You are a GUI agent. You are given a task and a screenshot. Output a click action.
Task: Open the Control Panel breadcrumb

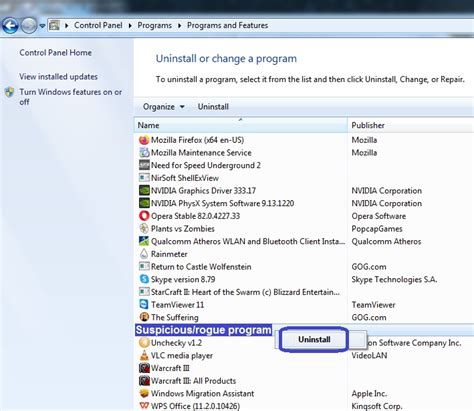98,25
